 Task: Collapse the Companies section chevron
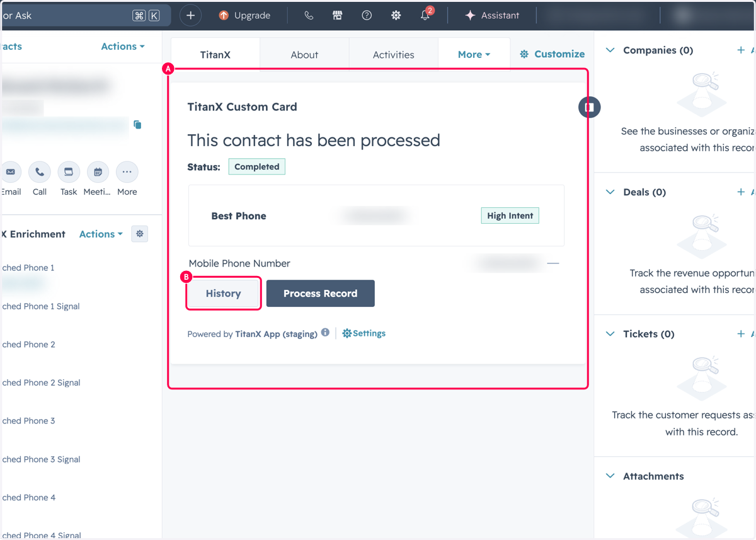(610, 50)
